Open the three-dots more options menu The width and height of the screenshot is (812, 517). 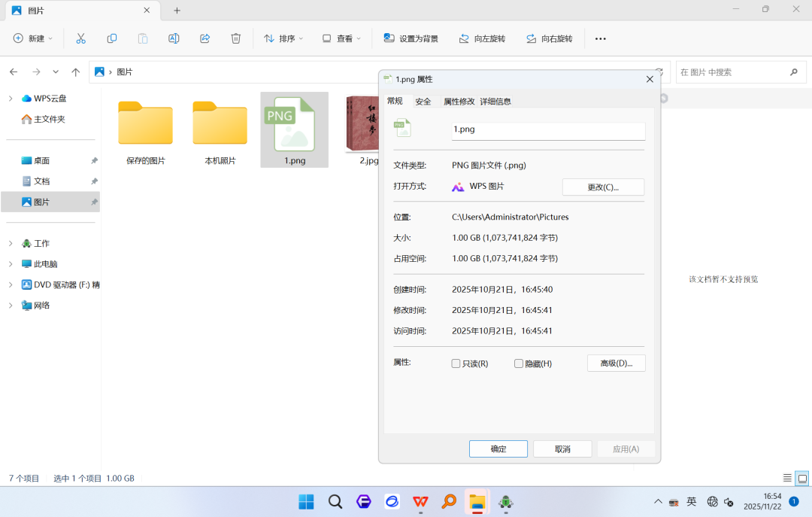(600, 39)
